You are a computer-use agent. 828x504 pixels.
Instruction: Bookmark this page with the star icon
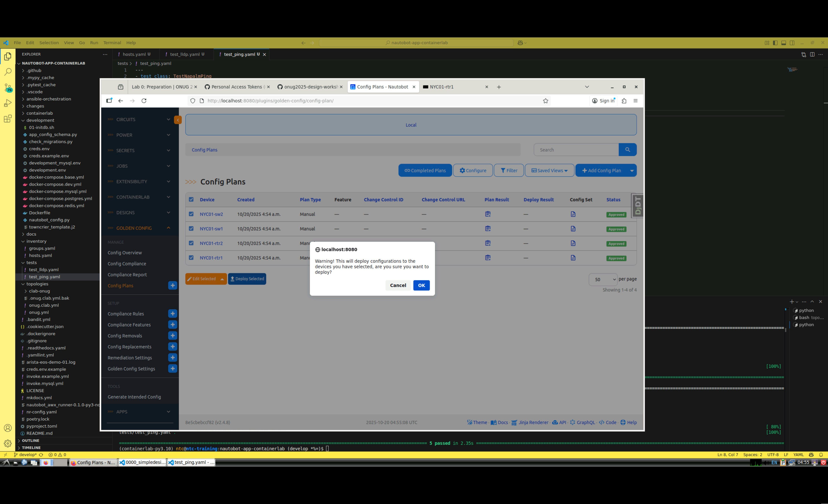pos(545,101)
